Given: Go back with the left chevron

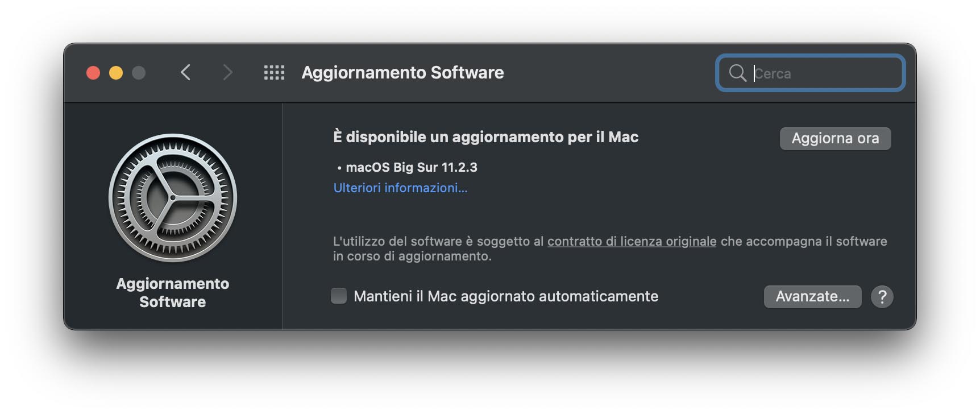Looking at the screenshot, I should 185,72.
